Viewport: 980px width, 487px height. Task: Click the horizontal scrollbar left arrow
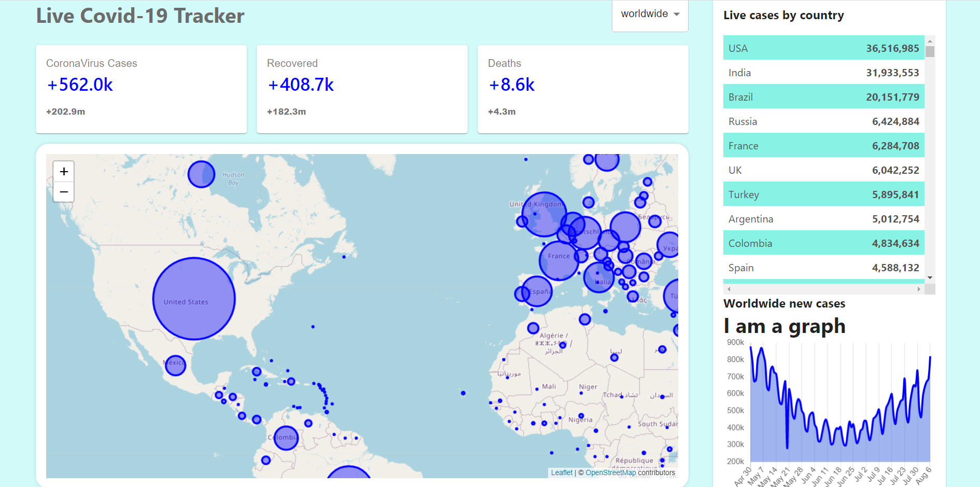coord(729,289)
